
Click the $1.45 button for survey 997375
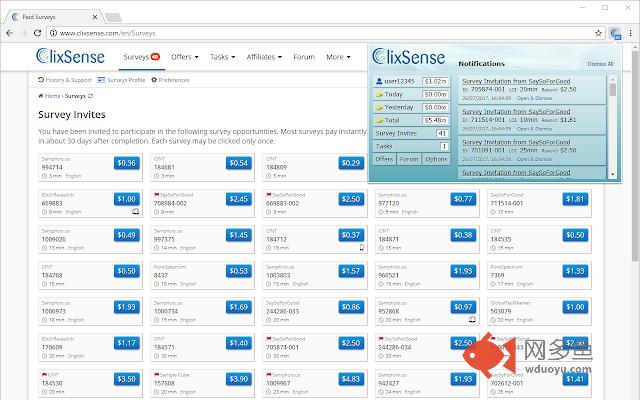click(238, 235)
